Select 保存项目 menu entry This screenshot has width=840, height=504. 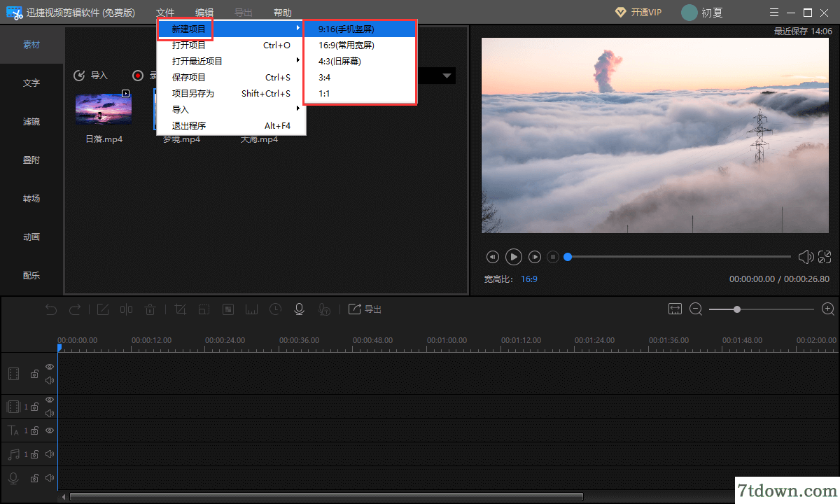pos(231,77)
